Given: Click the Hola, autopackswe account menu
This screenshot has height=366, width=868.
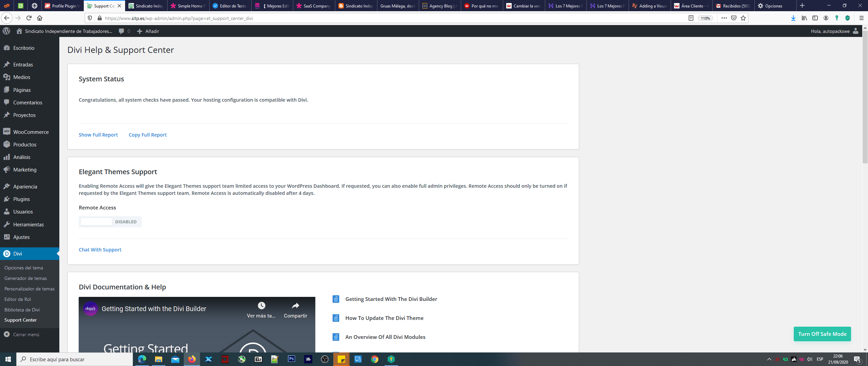Looking at the screenshot, I should tap(835, 31).
